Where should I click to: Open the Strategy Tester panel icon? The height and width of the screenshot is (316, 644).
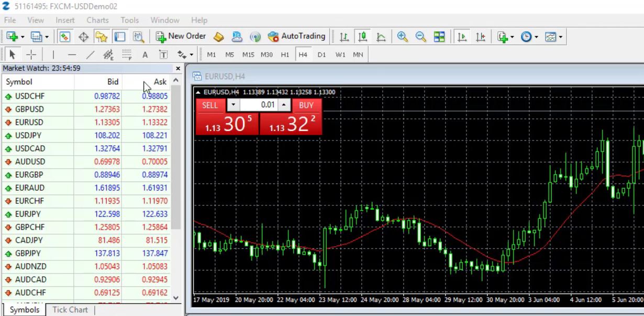click(x=138, y=37)
